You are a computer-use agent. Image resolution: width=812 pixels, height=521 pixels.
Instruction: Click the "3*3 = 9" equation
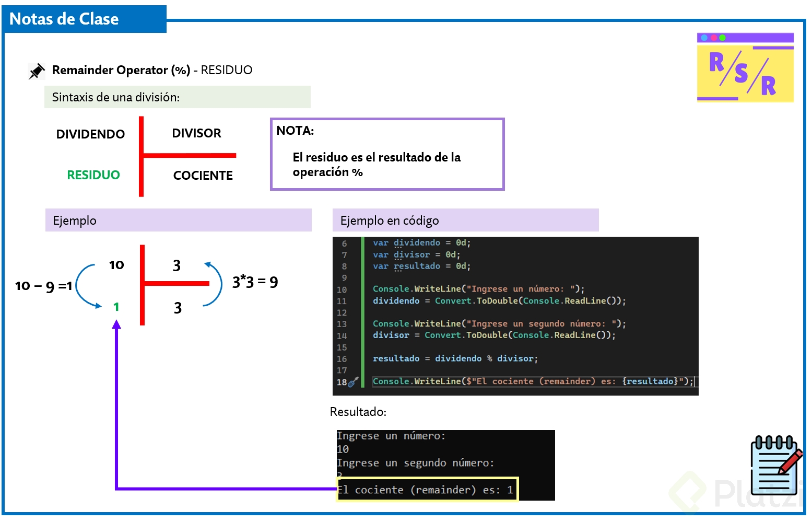(255, 282)
